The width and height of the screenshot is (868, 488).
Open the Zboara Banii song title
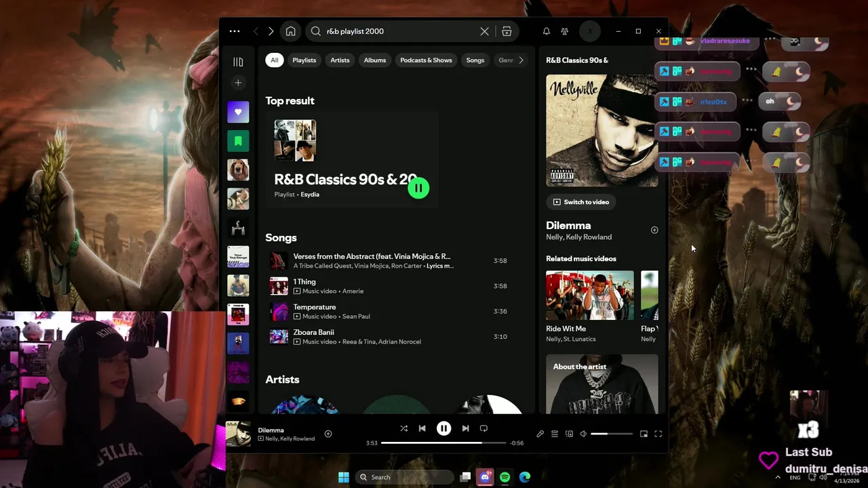pos(313,332)
